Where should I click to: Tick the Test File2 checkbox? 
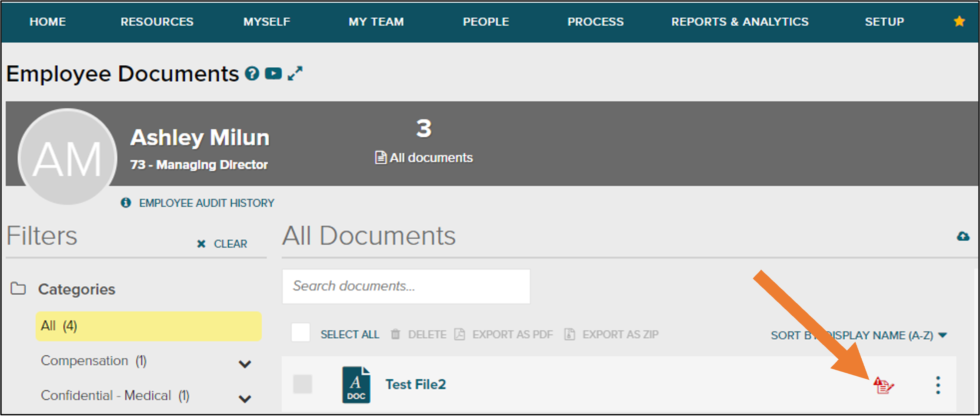click(x=303, y=384)
